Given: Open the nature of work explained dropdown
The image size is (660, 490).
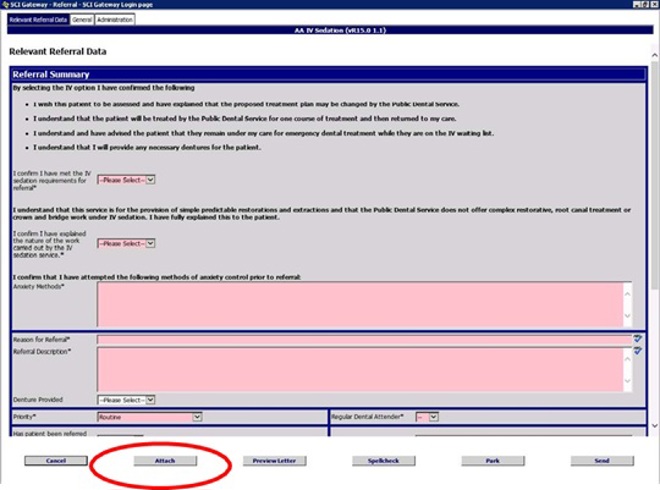Looking at the screenshot, I should pos(126,243).
